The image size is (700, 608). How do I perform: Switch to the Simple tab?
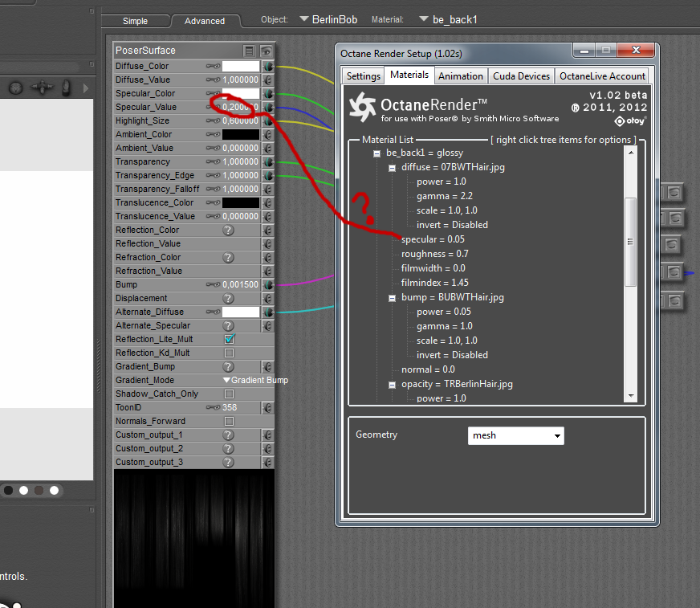136,21
